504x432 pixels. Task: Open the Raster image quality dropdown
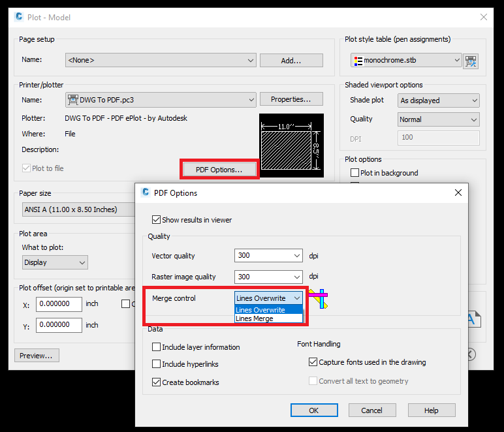(268, 277)
